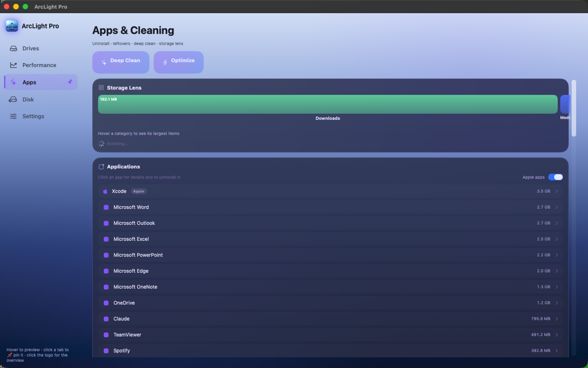Click the Optimize button
The image size is (588, 368).
pos(178,62)
